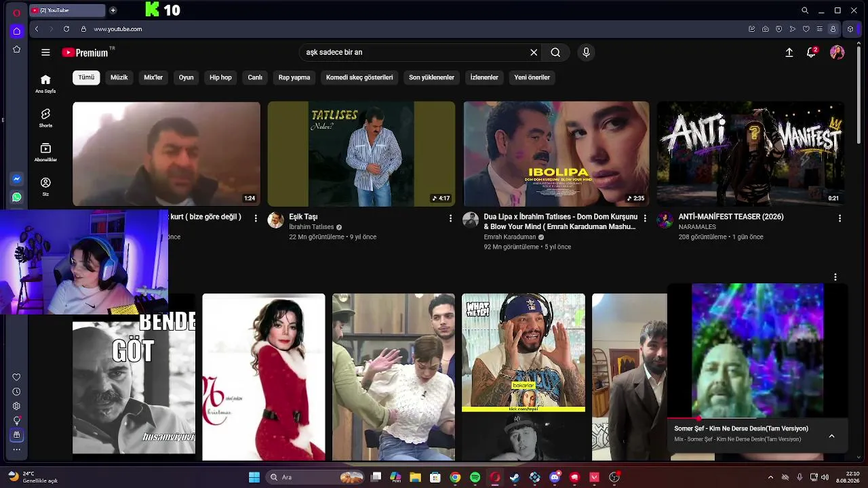Open history clock in Opera sidebar
868x488 pixels.
click(x=17, y=392)
